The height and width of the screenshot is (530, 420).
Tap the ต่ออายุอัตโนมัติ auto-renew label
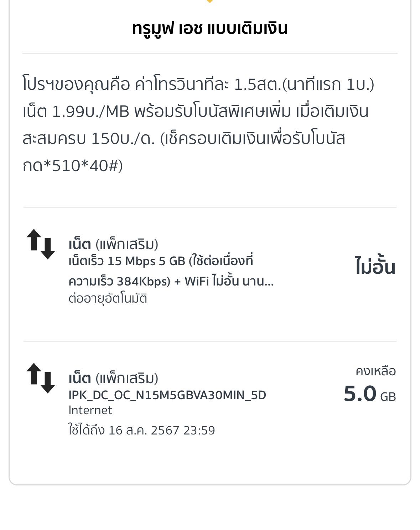pos(108,299)
